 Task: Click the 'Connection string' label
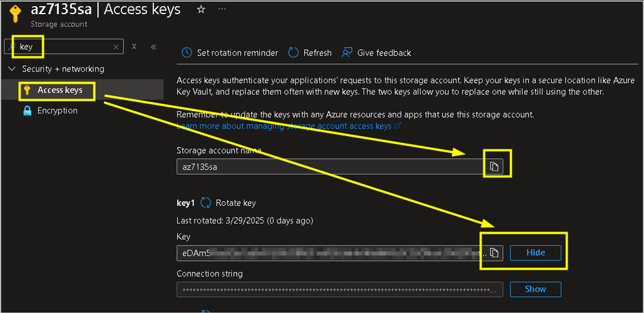click(210, 274)
